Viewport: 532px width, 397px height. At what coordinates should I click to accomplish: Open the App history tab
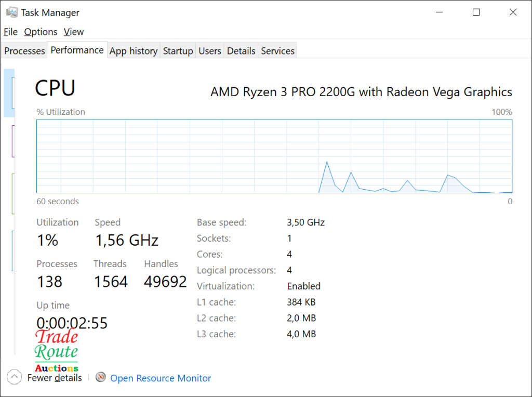coord(133,50)
